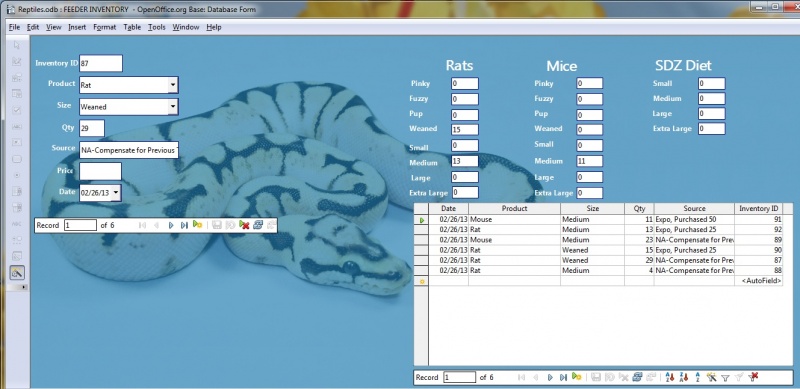Toggle design mode icon in left sidebar
This screenshot has width=800, height=389.
(17, 273)
